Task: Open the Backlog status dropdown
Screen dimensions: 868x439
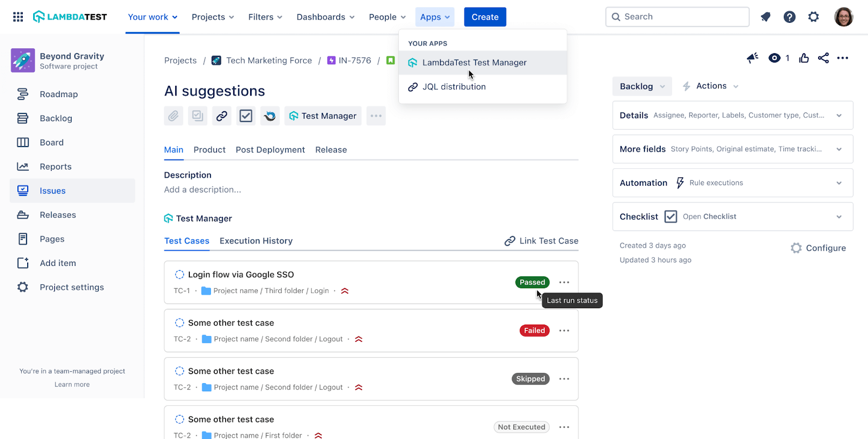Action: click(642, 86)
